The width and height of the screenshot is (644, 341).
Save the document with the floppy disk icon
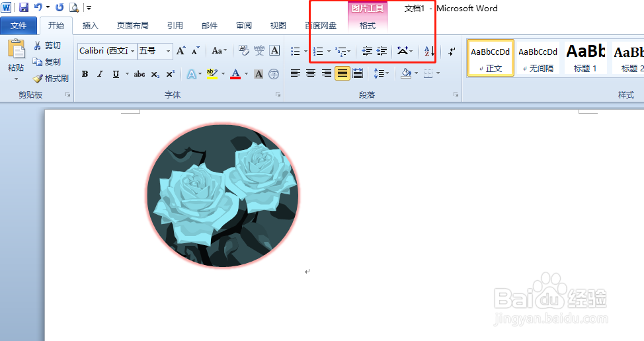[x=24, y=7]
